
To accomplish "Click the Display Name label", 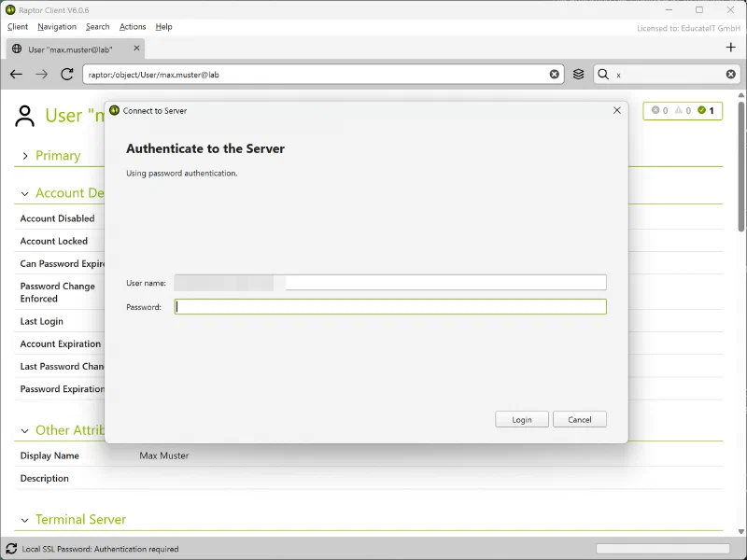I will pyautogui.click(x=49, y=455).
